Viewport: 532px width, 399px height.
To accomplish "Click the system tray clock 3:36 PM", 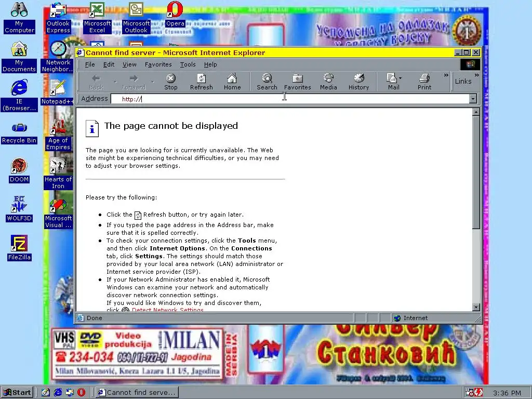I will (x=507, y=393).
